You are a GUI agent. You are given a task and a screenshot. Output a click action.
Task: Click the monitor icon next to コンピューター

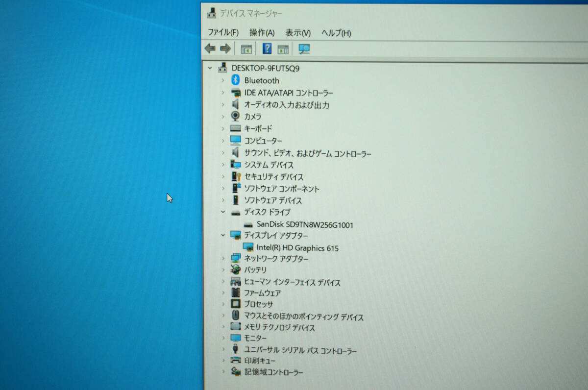tap(235, 141)
